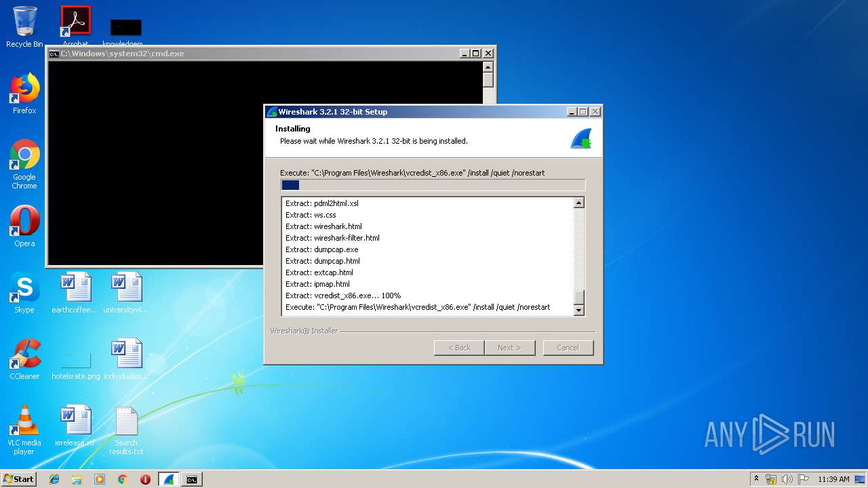The height and width of the screenshot is (488, 868).
Task: Select the Search results.txt file icon
Action: tap(126, 430)
